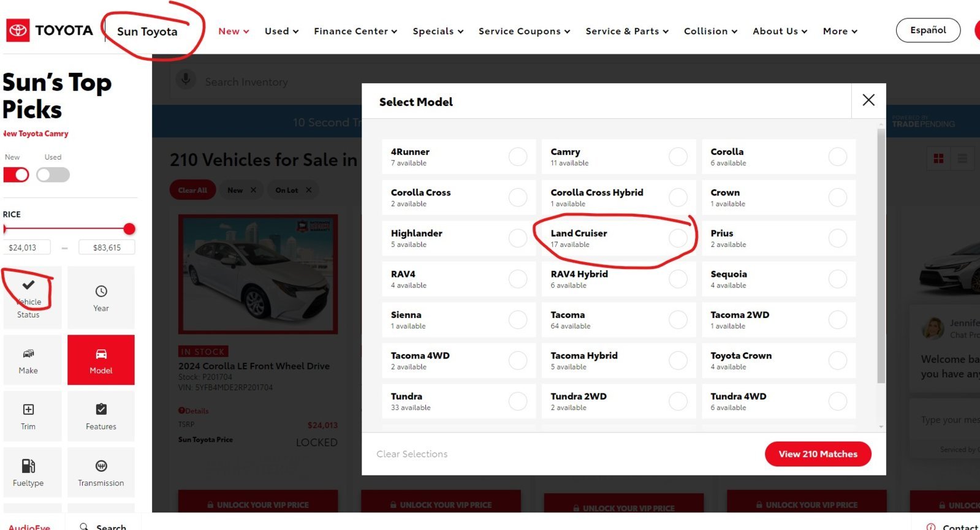Open the Trim filter tile
The image size is (980, 530).
point(32,416)
